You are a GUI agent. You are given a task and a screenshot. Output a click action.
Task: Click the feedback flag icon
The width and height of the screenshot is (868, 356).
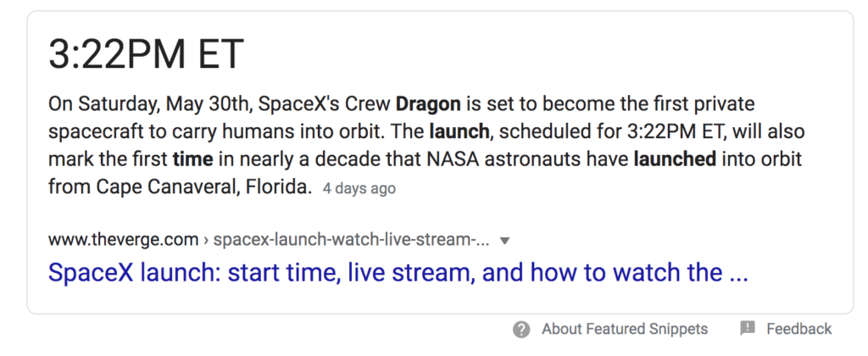(x=747, y=329)
